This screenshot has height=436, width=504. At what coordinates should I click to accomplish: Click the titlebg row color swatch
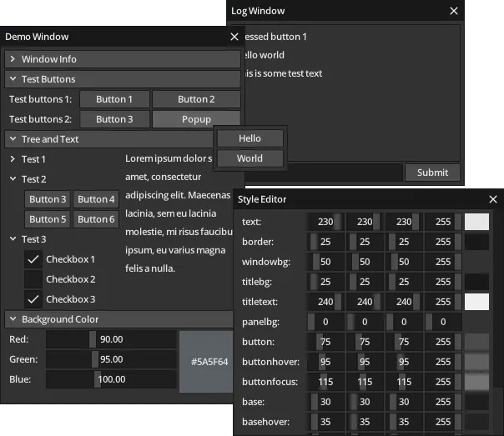point(476,282)
